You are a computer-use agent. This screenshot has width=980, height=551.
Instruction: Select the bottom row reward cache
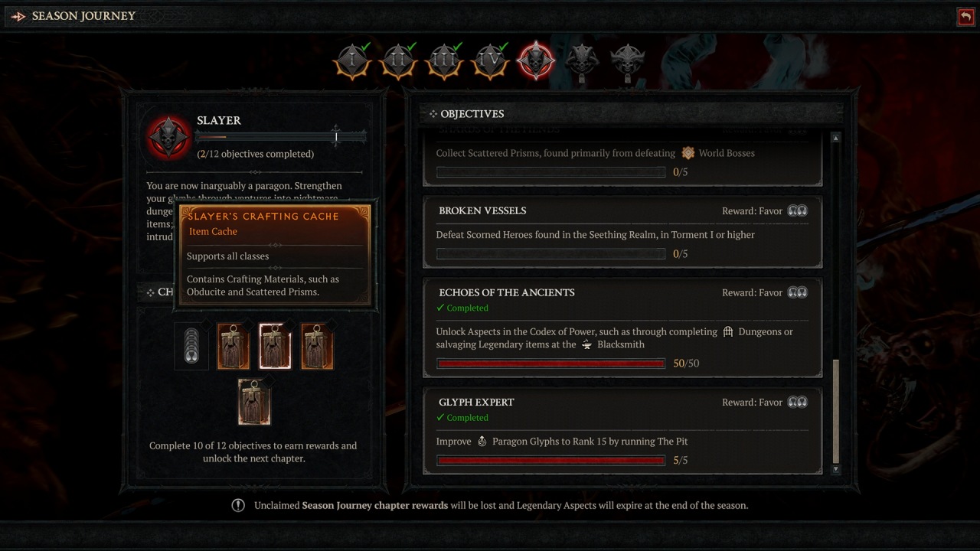click(x=254, y=401)
